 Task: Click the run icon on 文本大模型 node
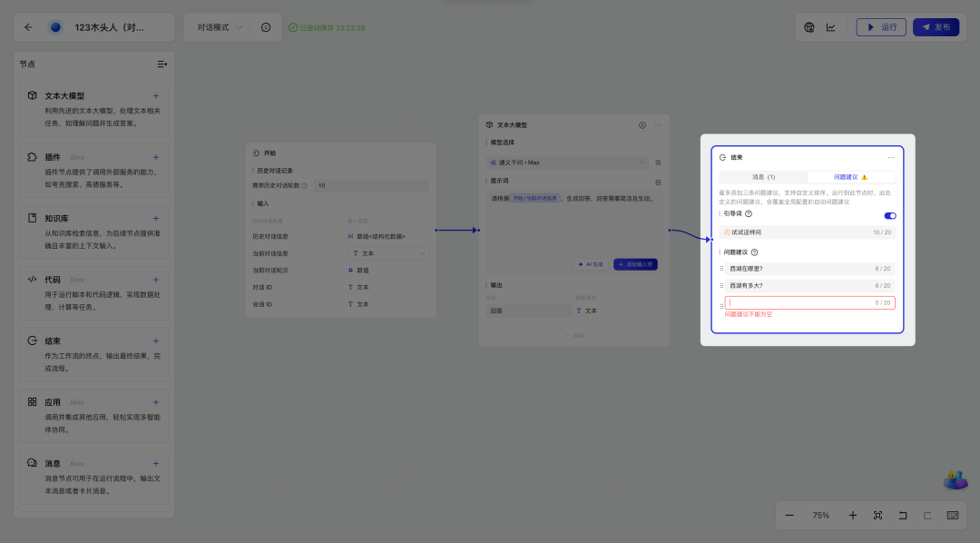tap(642, 125)
